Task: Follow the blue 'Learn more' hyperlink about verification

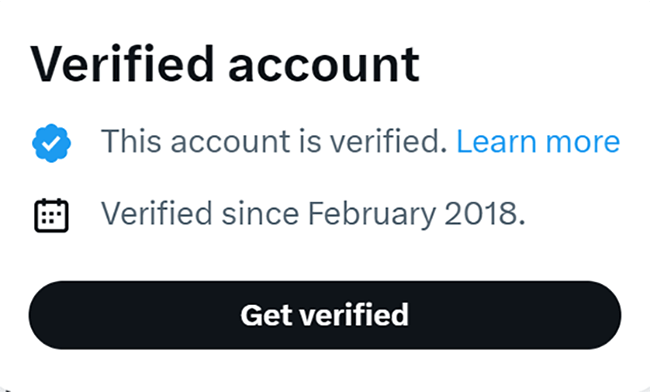Action: pyautogui.click(x=538, y=142)
